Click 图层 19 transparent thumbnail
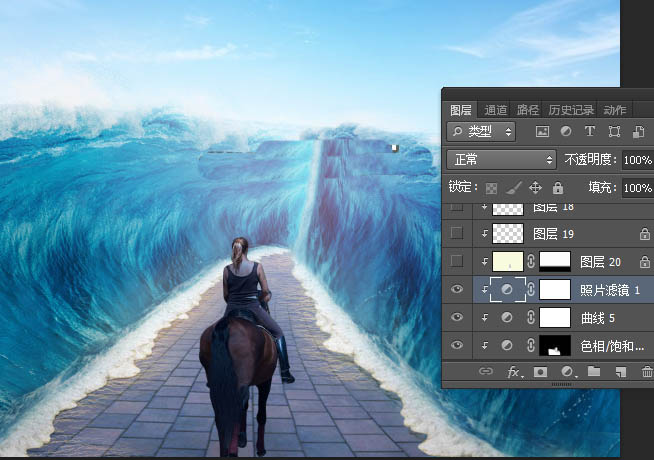 508,234
